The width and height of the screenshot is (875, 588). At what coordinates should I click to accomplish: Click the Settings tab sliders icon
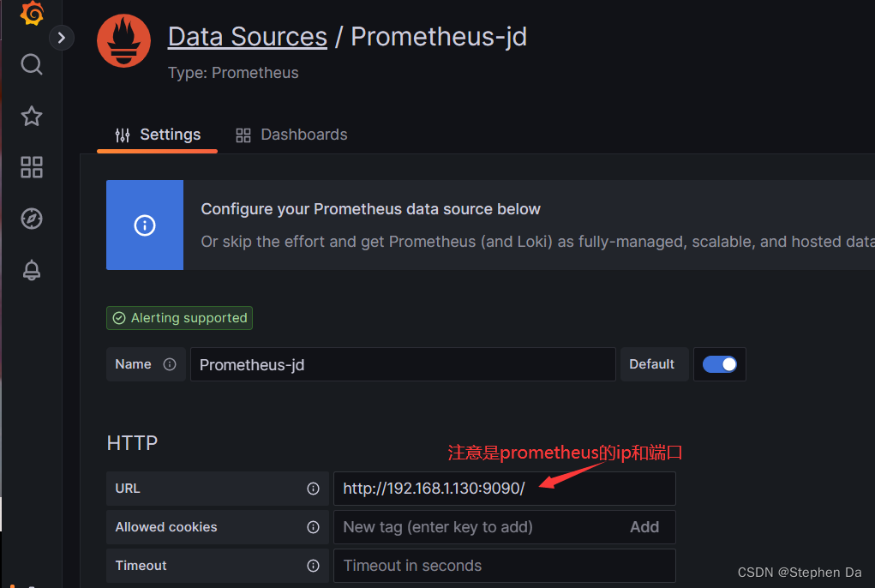point(123,135)
